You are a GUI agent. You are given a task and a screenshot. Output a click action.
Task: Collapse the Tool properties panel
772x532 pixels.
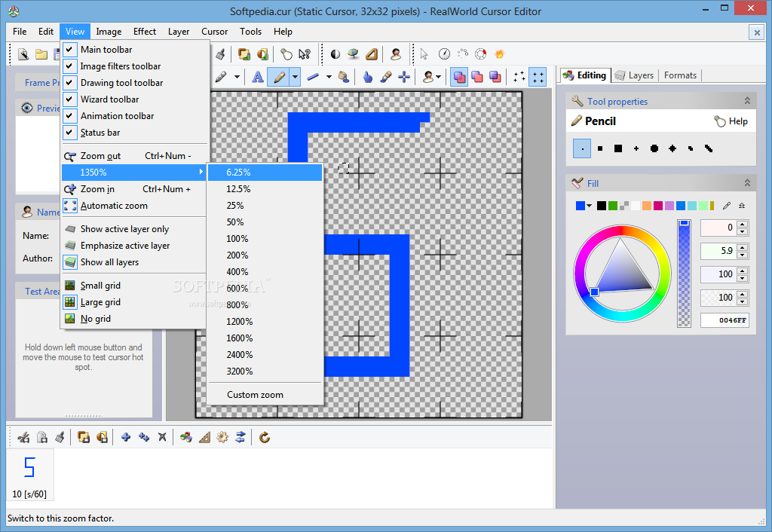747,101
